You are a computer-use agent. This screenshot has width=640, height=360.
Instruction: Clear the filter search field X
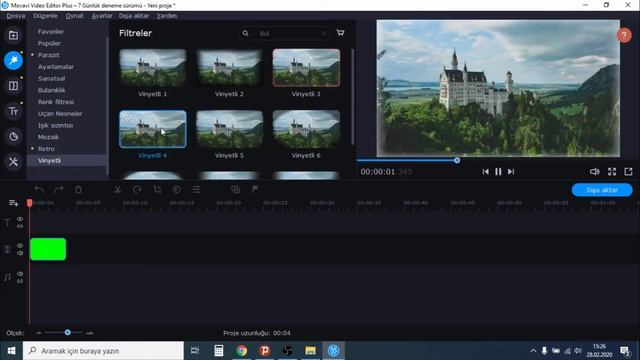pos(324,33)
